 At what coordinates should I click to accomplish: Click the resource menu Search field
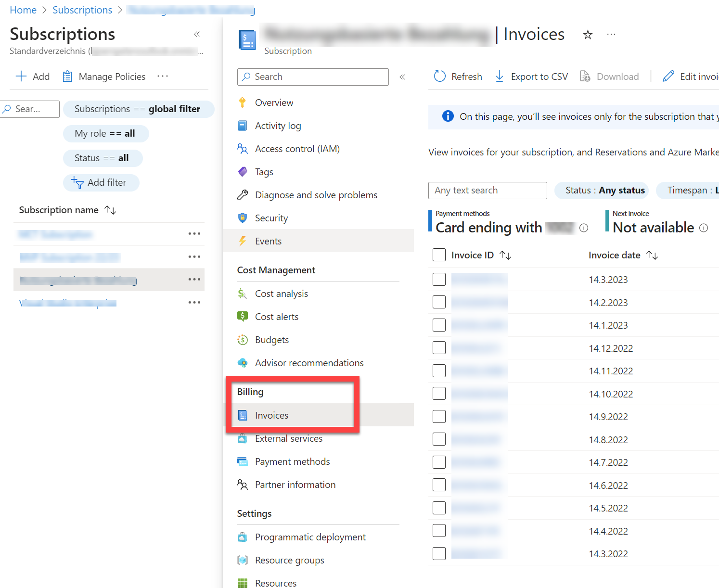click(313, 77)
